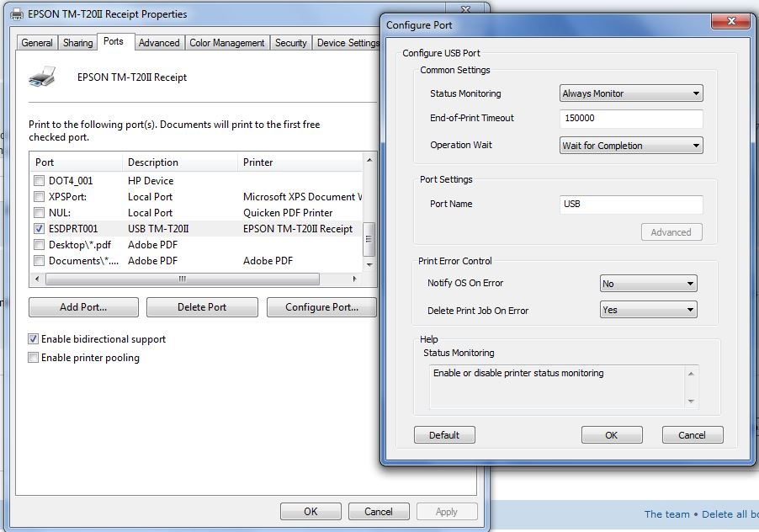Click the Add Port button
The image size is (759, 532).
point(83,307)
